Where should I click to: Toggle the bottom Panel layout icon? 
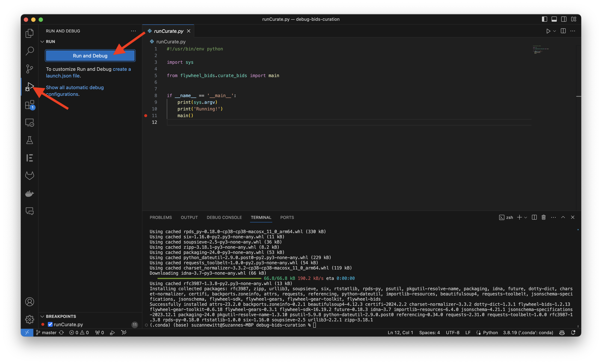(554, 19)
